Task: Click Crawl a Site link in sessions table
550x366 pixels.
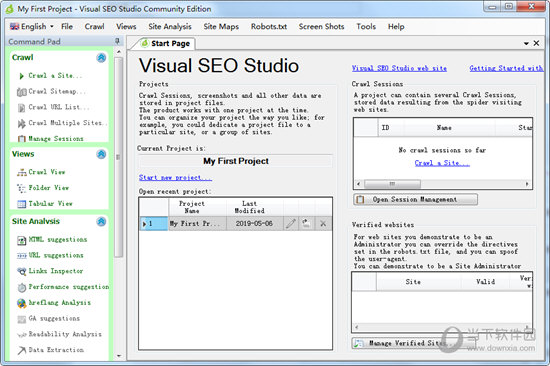Action: tap(442, 163)
